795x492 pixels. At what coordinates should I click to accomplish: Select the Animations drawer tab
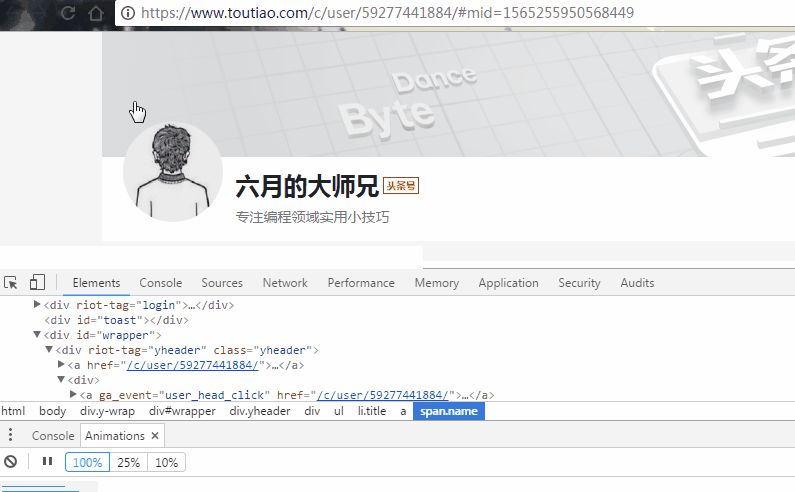coord(115,436)
